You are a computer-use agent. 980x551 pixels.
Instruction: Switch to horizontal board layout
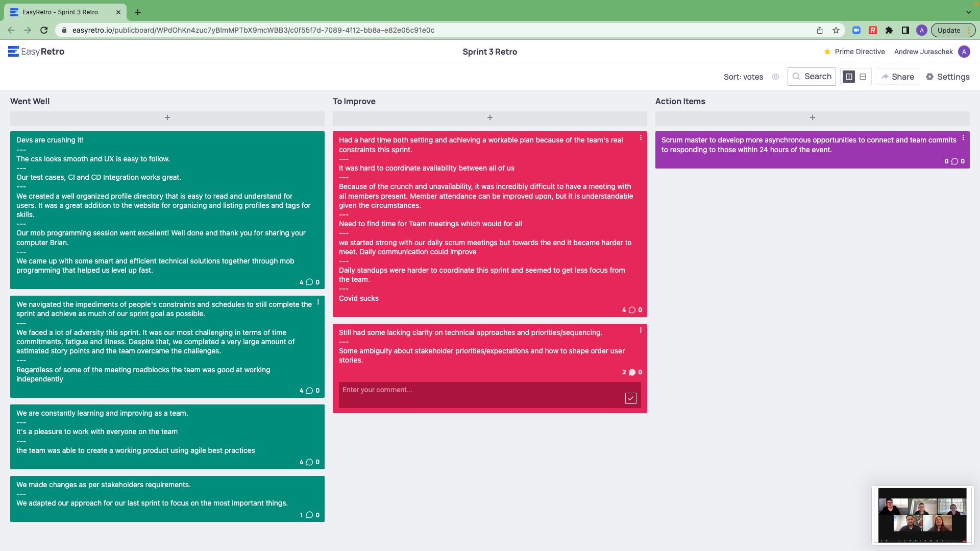coord(863,77)
